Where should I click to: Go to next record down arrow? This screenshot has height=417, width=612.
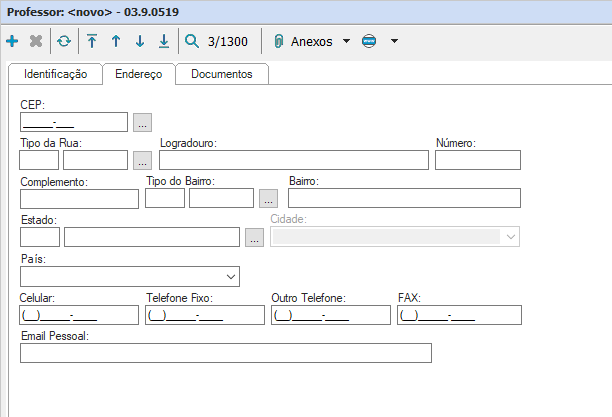coord(140,42)
